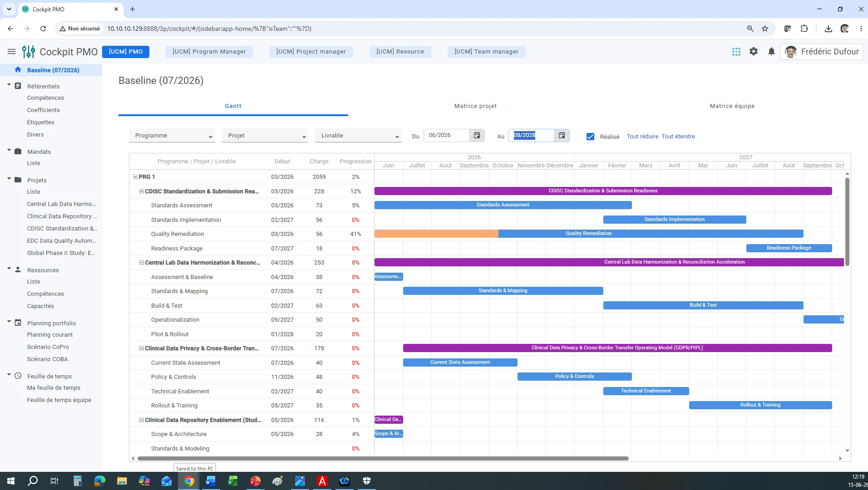Collapse the Référentiels sidebar section
Image resolution: width=868 pixels, height=490 pixels.
9,85
